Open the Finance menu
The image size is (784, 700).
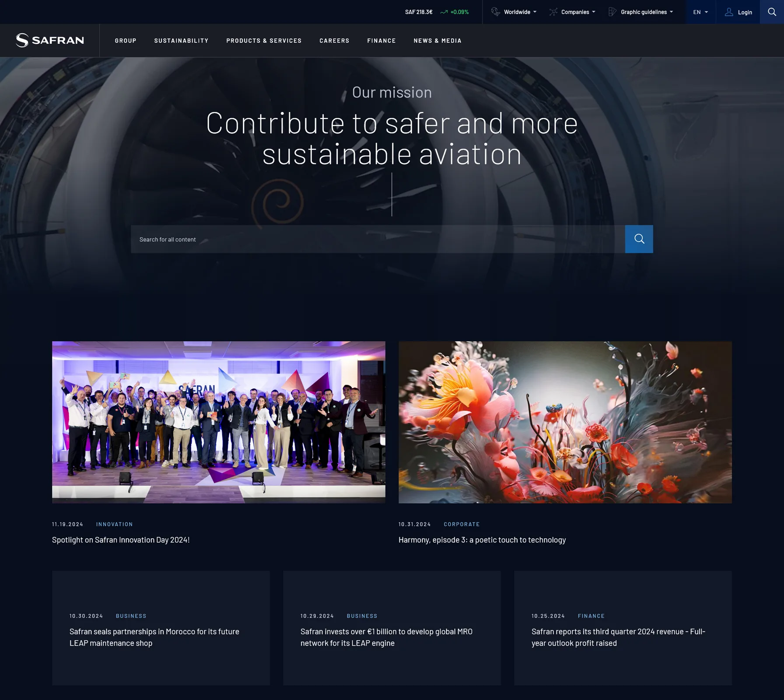[x=381, y=41]
